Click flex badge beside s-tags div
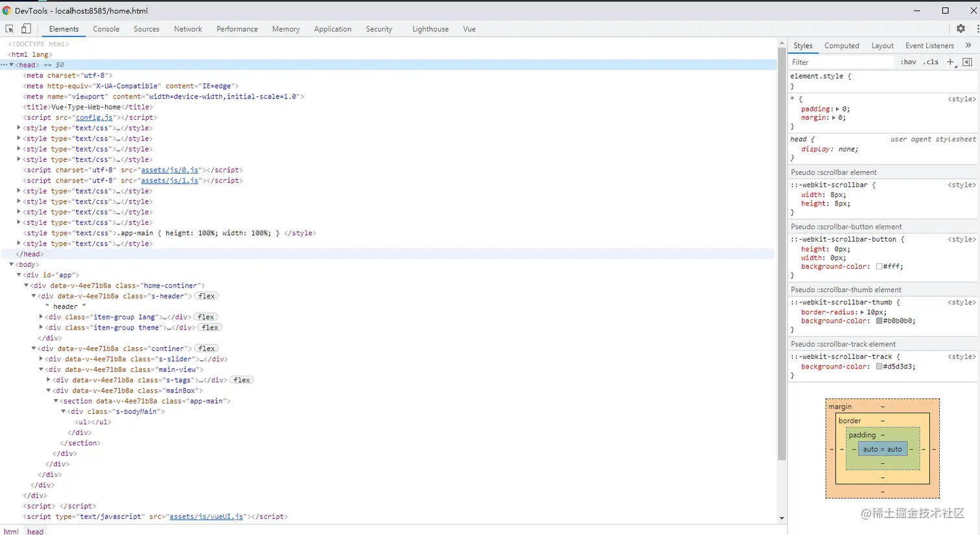Viewport: 980px width, 535px height. [242, 380]
